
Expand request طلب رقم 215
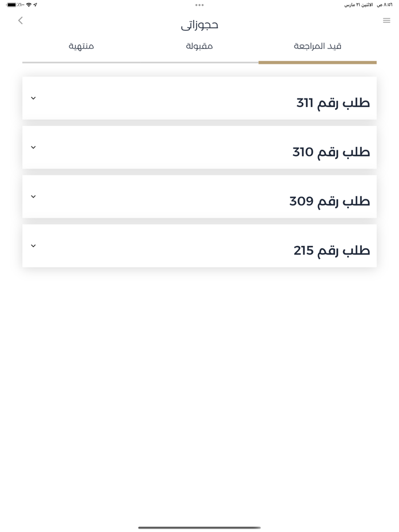pos(33,245)
